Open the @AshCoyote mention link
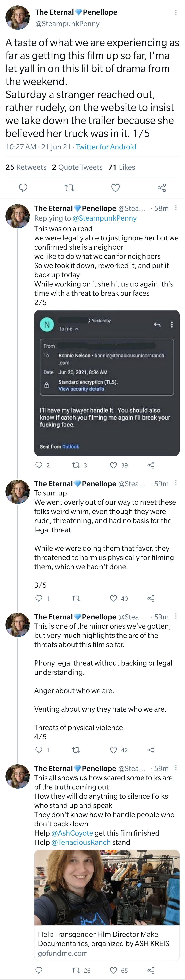This screenshot has width=185, height=980. (72, 833)
